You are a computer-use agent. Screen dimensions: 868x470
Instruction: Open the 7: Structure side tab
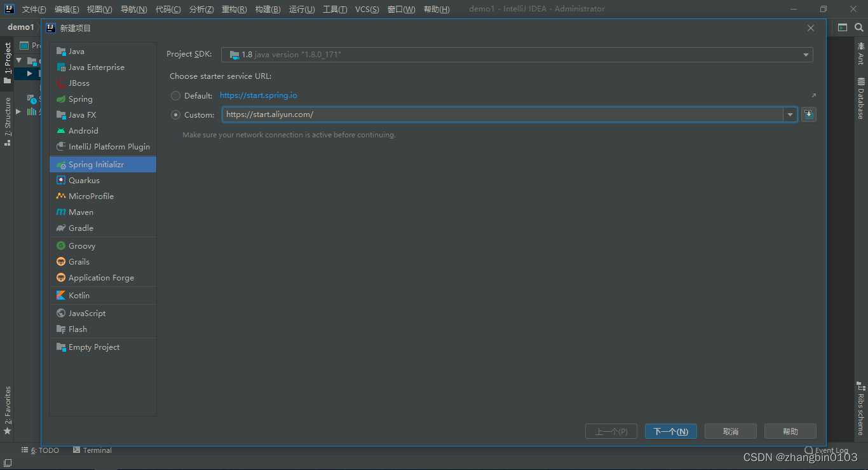pos(8,121)
